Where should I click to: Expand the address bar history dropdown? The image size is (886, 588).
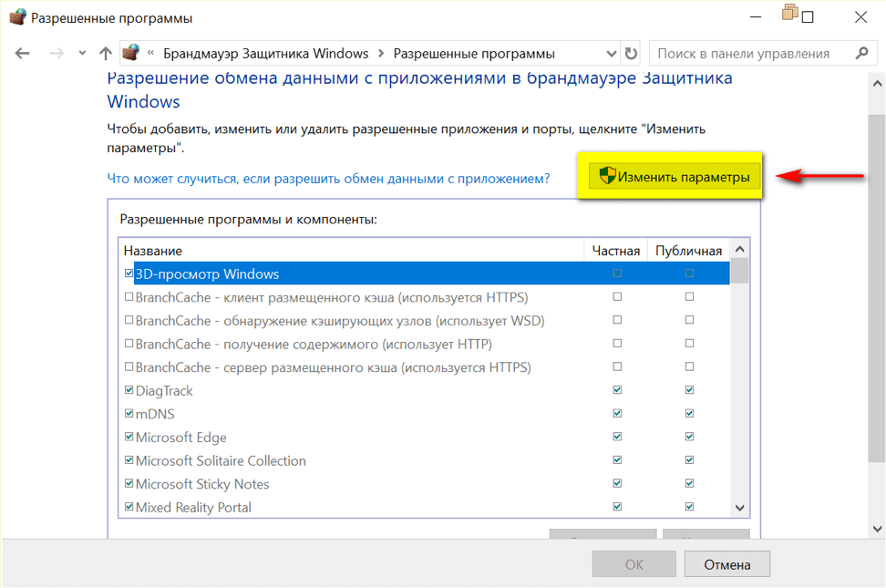611,54
